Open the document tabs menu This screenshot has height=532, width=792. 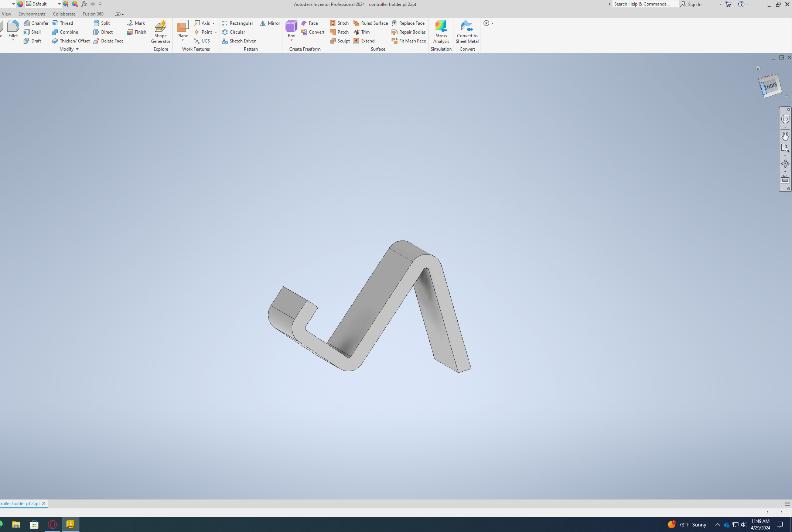pos(787,504)
